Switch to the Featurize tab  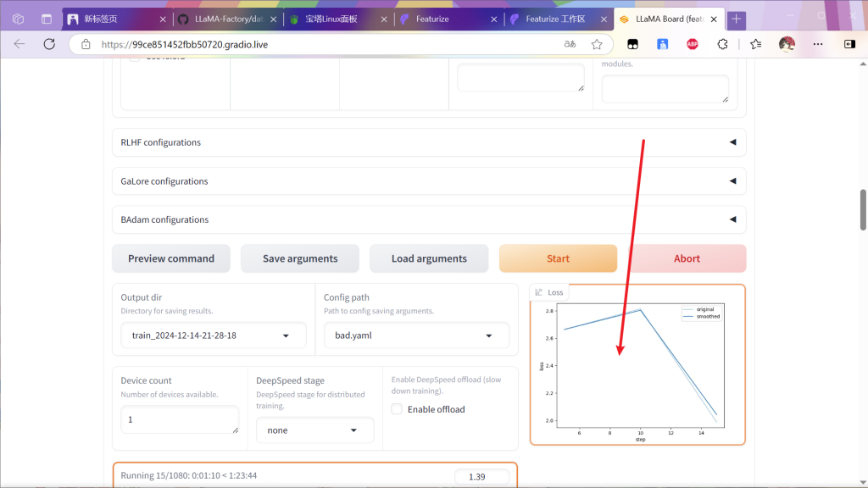pyautogui.click(x=448, y=19)
